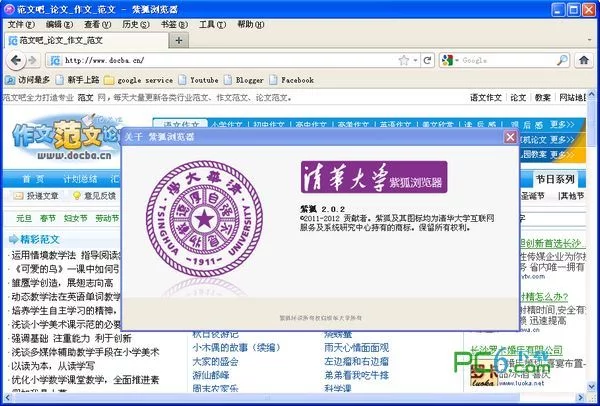
Task: Open the 大家的盛会 article link
Action: tap(215, 361)
